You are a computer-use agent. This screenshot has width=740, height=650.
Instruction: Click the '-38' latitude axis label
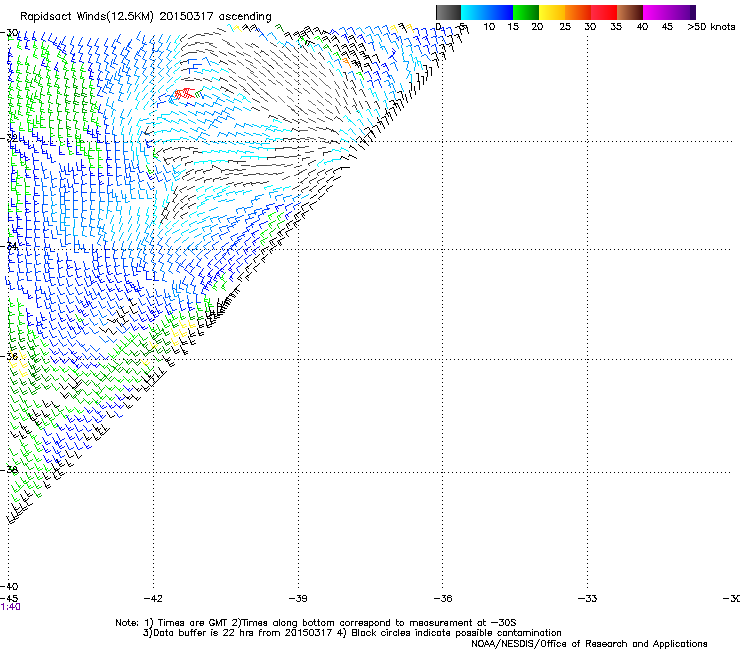coord(9,470)
